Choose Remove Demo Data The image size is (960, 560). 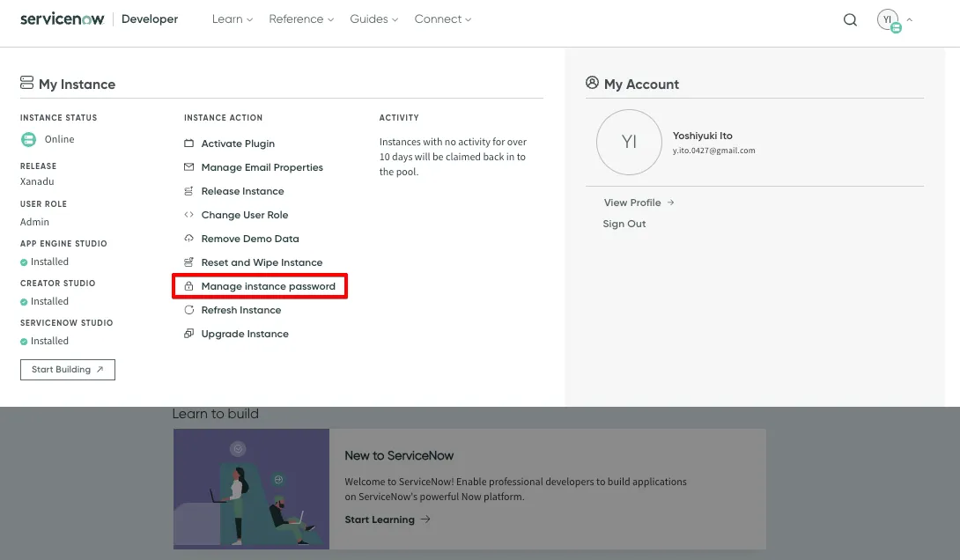point(250,239)
